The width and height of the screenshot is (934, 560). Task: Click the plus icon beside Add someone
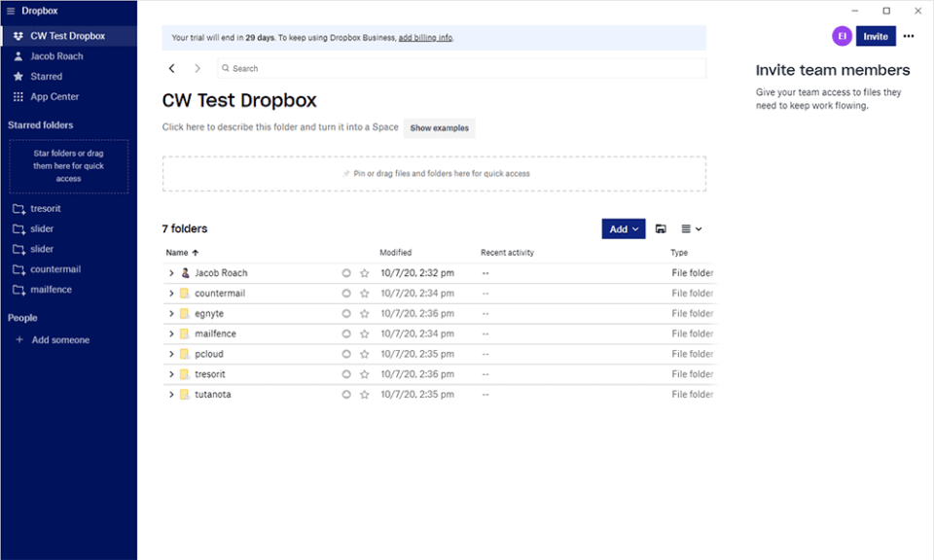click(x=19, y=340)
